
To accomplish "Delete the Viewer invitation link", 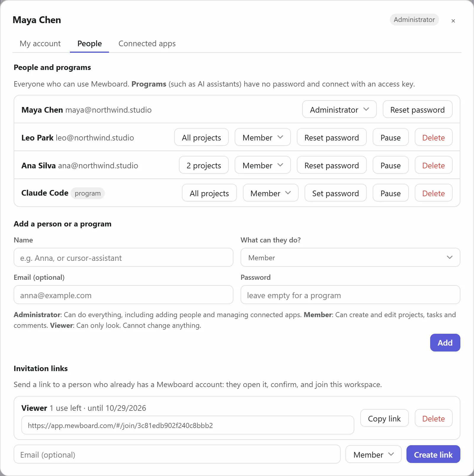I will [433, 418].
